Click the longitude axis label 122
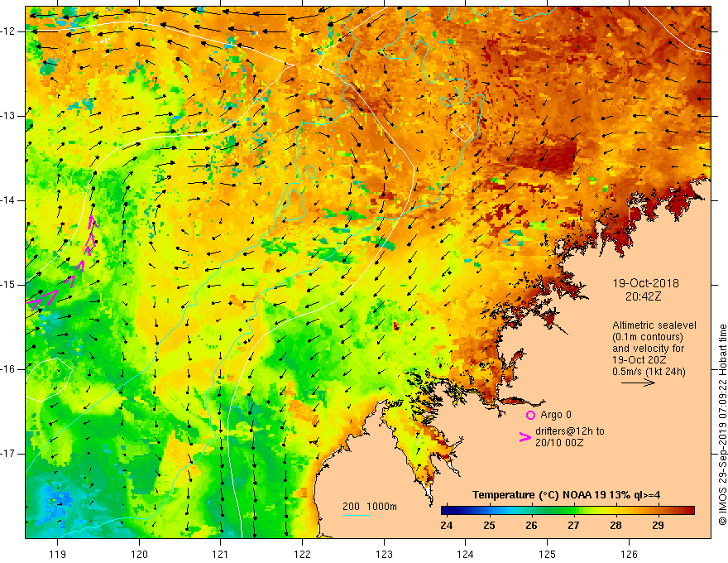This screenshot has height=563, width=728. coord(302,554)
